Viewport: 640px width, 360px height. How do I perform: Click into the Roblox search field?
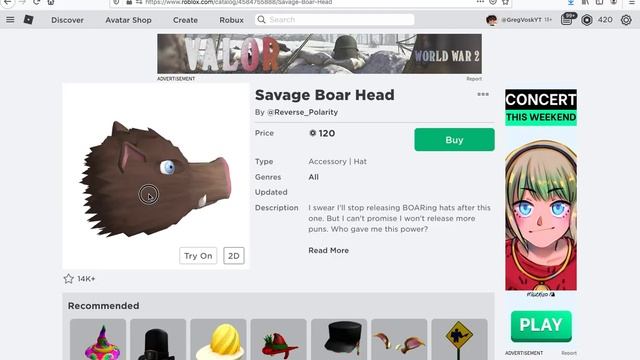click(x=335, y=20)
